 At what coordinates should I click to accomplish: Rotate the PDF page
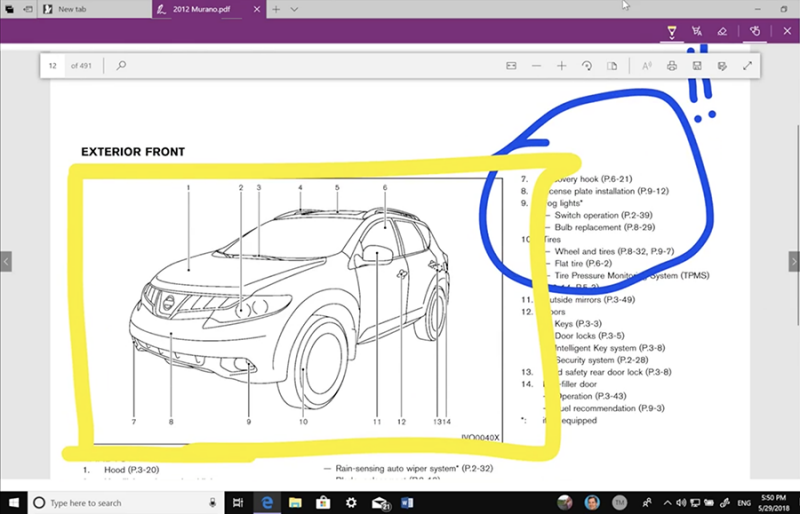click(x=587, y=66)
